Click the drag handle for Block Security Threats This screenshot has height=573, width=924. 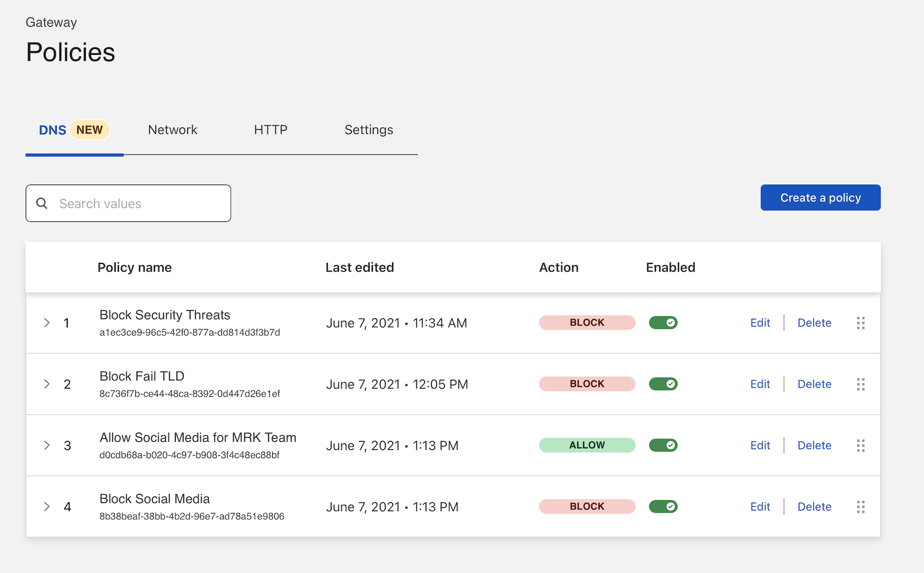click(x=860, y=323)
